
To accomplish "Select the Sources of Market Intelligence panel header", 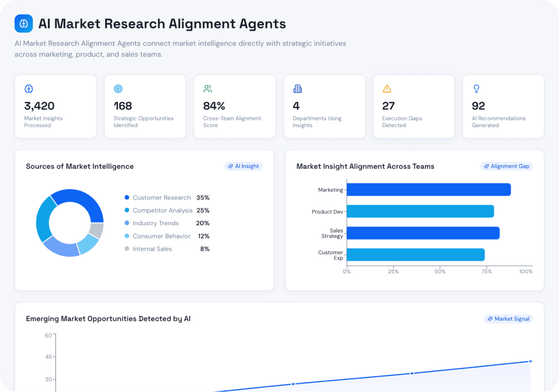I will click(x=80, y=166).
